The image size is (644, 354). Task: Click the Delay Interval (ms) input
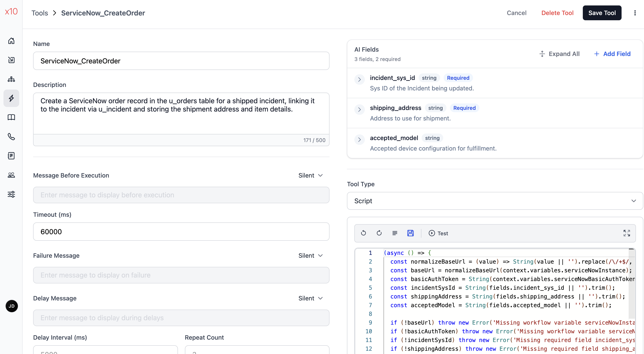105,350
